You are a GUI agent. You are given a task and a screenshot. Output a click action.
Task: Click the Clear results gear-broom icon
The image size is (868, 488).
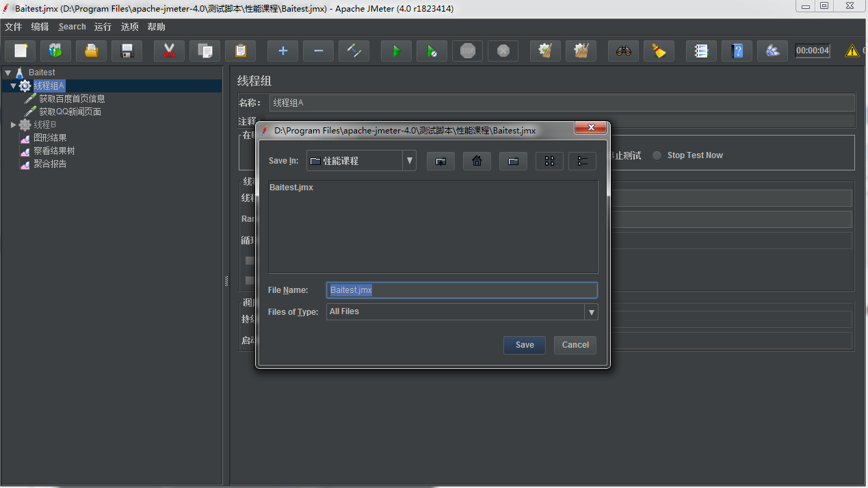(545, 51)
